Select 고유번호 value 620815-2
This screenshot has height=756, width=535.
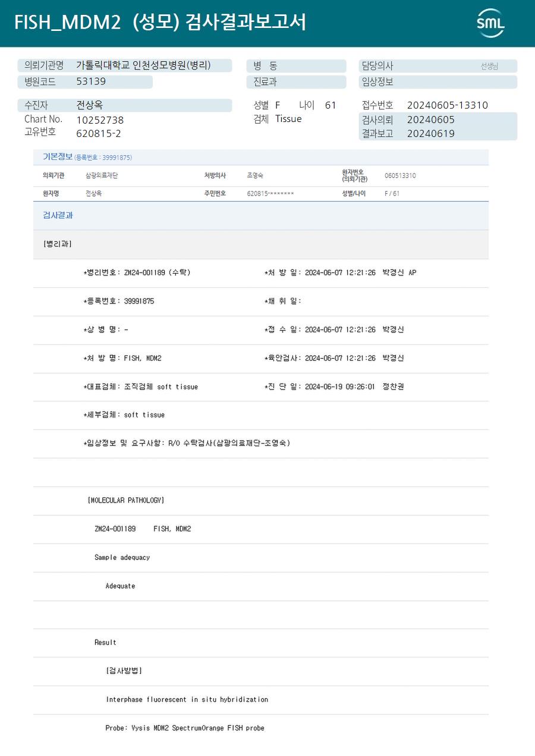[x=99, y=134]
